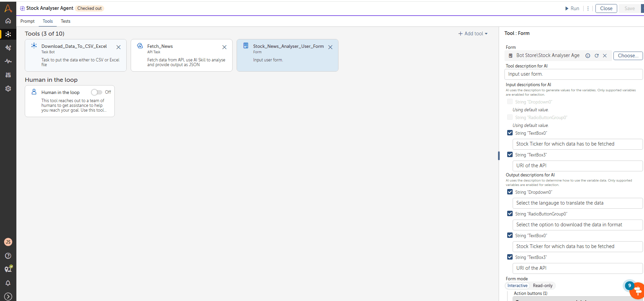Show info for the selected form
The image size is (644, 301).
click(x=588, y=56)
